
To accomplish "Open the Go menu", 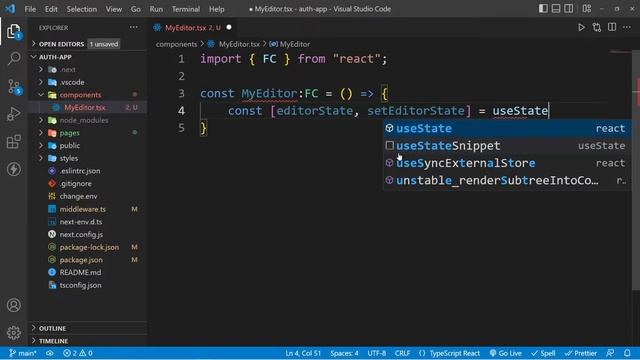I will [x=136, y=9].
